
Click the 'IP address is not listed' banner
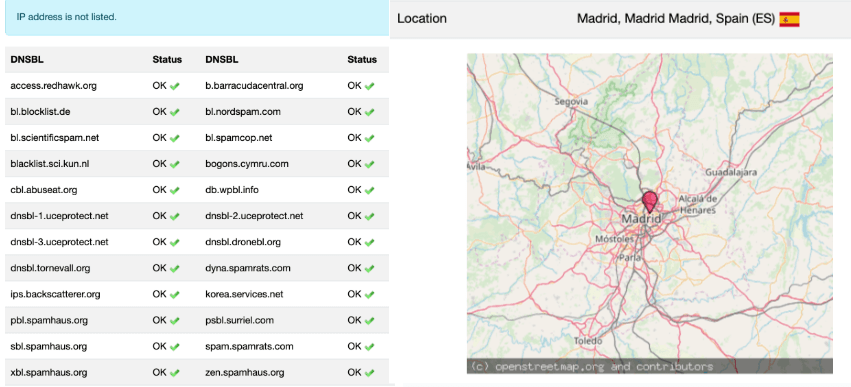(x=197, y=17)
